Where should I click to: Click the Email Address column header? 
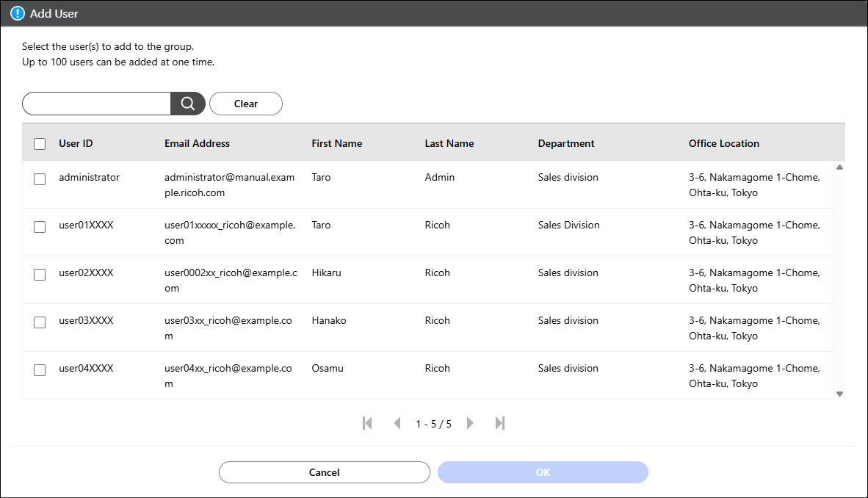coord(197,143)
